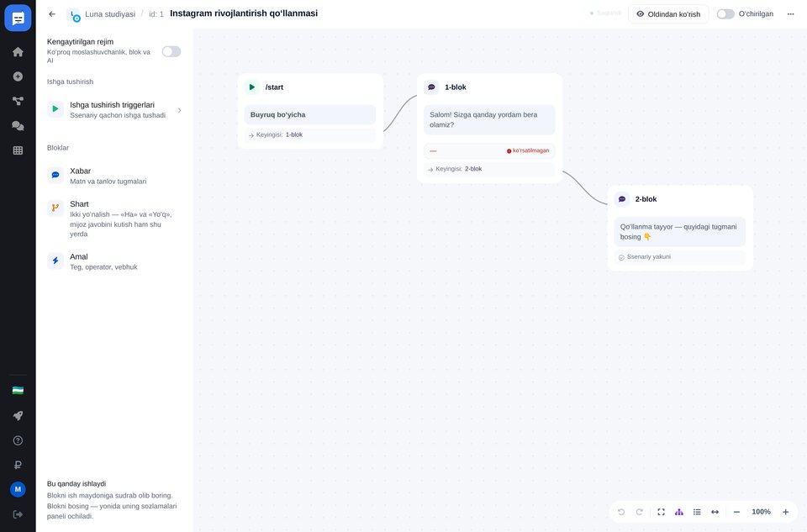Open the table grid sidebar icon

coord(18,150)
